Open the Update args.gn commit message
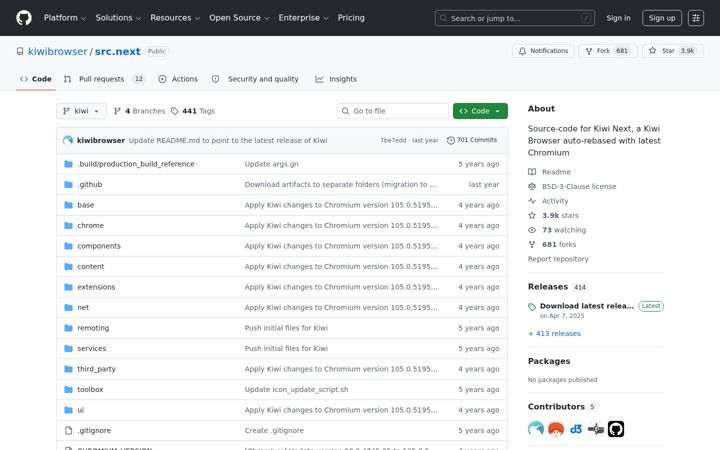The width and height of the screenshot is (720, 450). point(271,164)
